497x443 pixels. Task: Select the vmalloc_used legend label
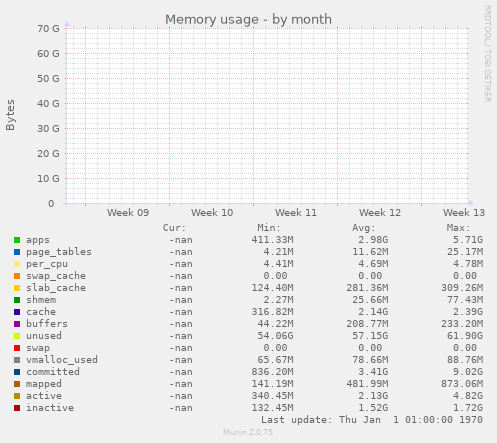coord(62,360)
